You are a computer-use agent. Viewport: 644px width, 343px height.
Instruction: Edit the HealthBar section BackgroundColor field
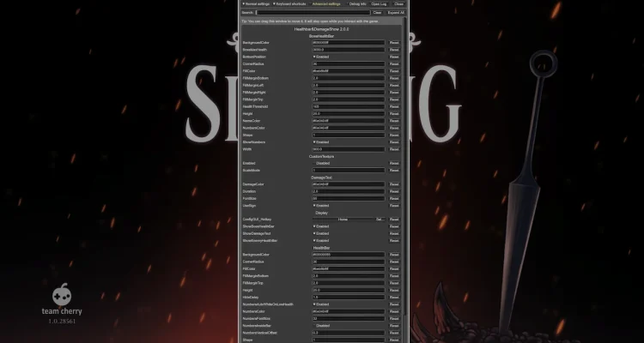(x=349, y=255)
